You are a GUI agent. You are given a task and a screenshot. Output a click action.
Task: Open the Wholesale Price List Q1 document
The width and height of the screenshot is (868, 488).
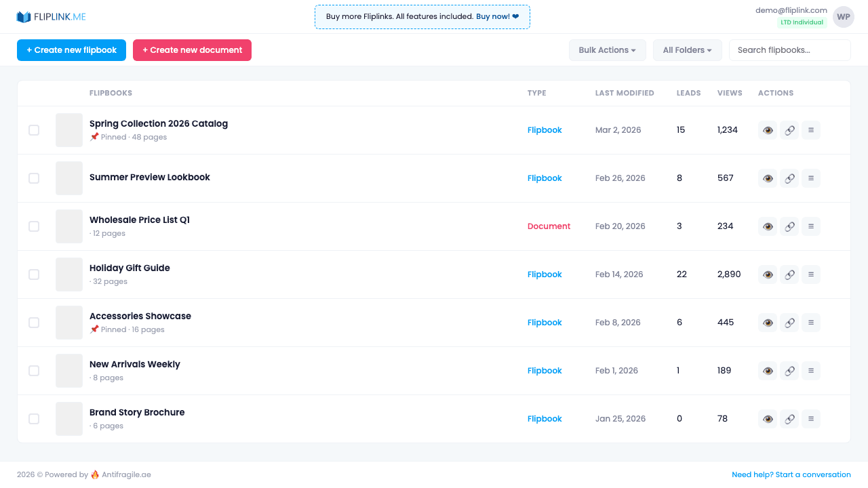pyautogui.click(x=139, y=220)
